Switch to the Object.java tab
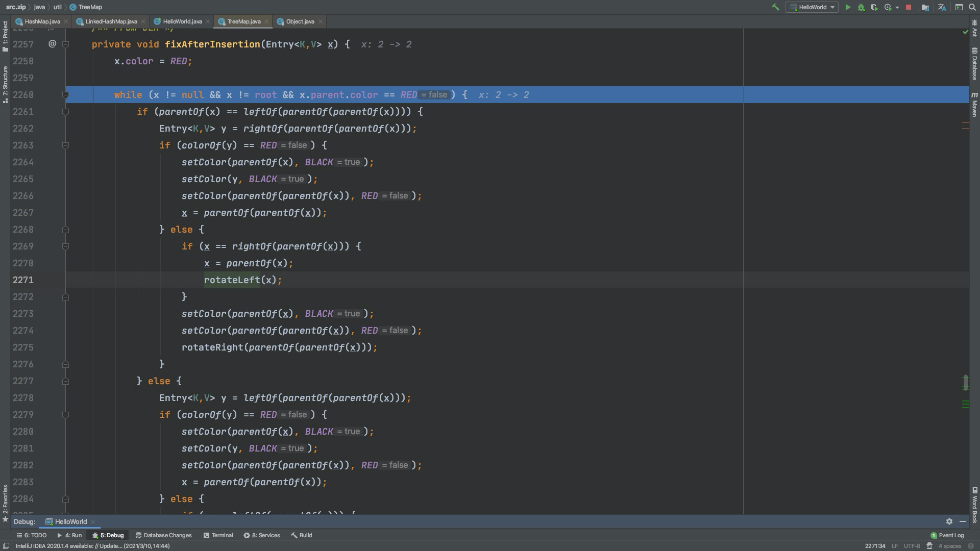This screenshot has height=551, width=980. 300,21
